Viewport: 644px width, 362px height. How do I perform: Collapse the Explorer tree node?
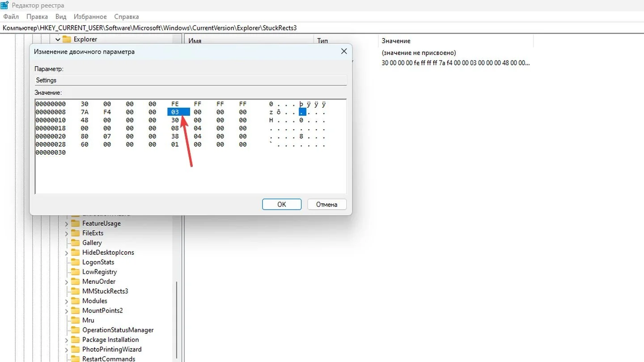pyautogui.click(x=58, y=39)
